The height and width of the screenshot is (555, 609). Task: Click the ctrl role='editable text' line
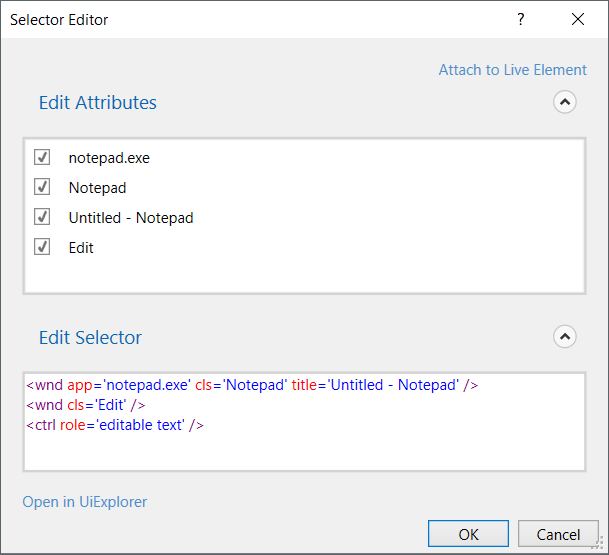115,425
